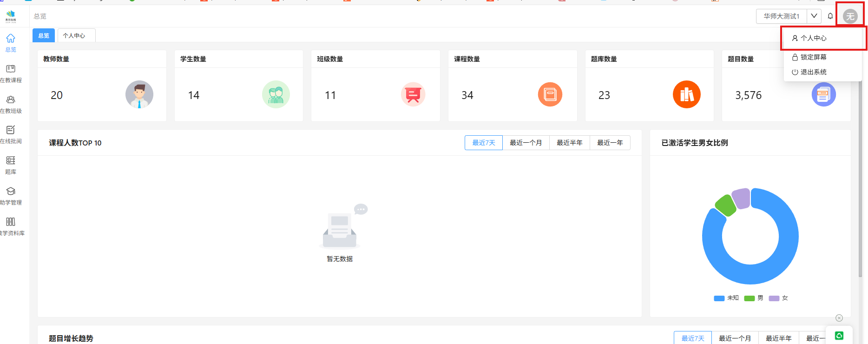
Task: Choose 锁定屏幕 from the user menu
Action: [x=813, y=57]
